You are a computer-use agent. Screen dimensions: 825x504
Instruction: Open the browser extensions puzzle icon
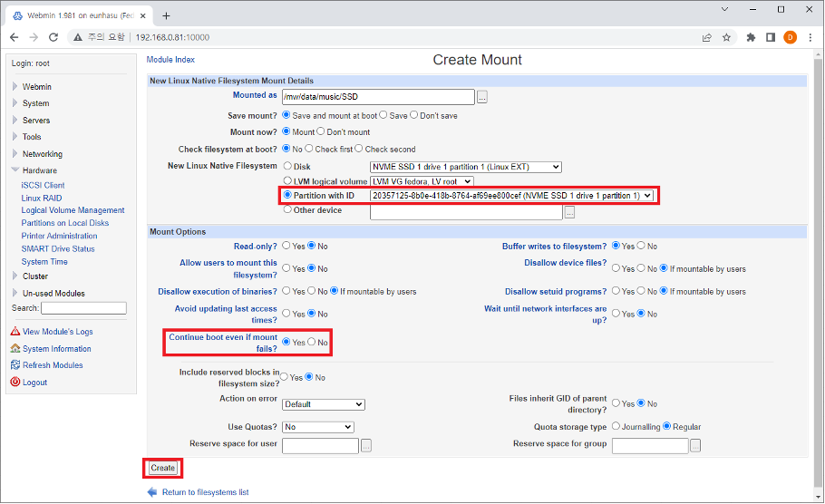751,37
